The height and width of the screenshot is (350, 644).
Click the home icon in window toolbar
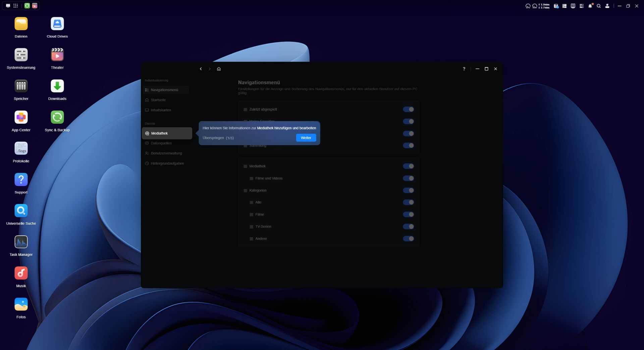219,69
